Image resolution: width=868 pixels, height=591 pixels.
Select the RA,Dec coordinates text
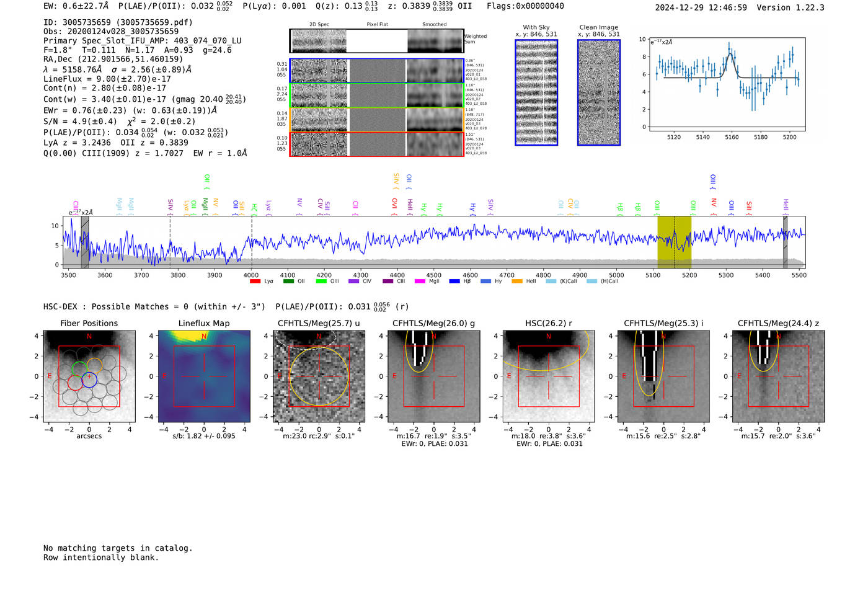[x=113, y=60]
